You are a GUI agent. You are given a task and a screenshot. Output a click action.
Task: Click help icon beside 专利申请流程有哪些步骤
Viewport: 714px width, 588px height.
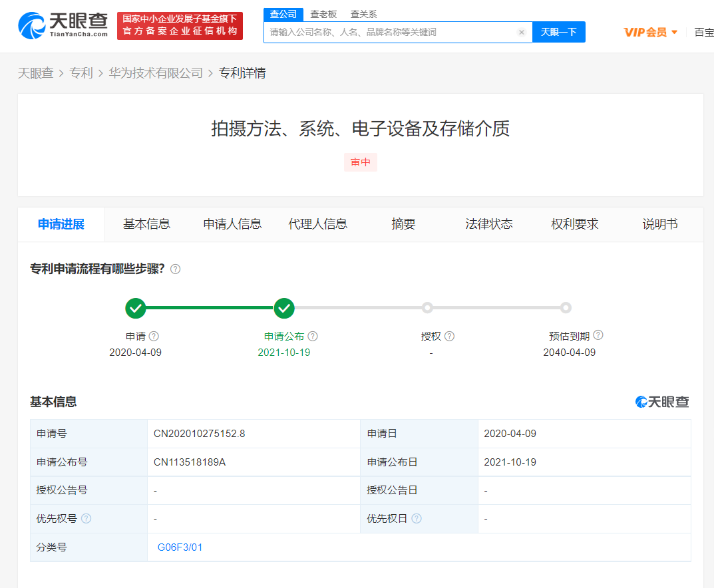click(x=176, y=269)
